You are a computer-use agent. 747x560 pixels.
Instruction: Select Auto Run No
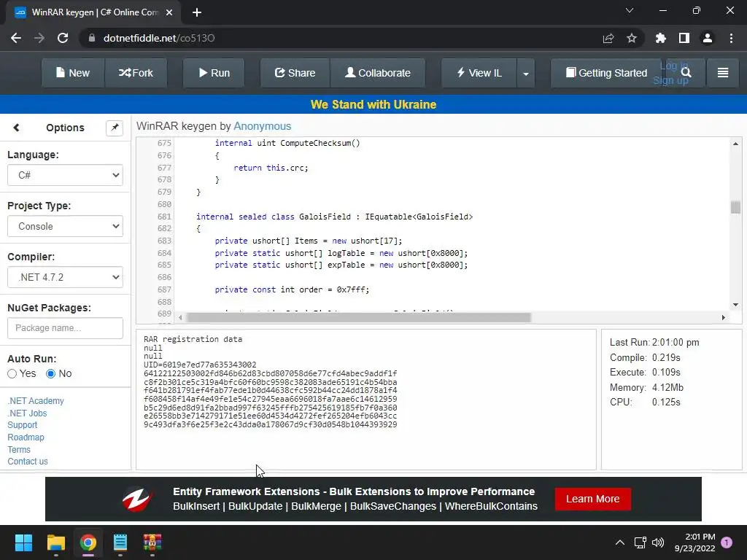tap(50, 374)
